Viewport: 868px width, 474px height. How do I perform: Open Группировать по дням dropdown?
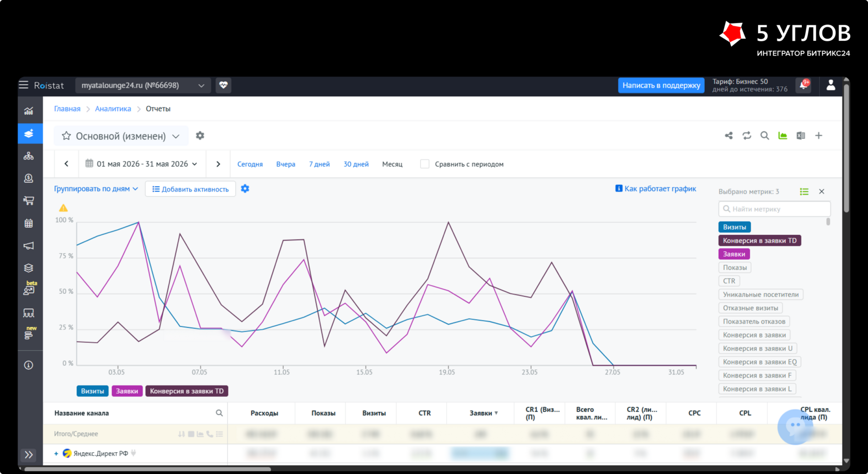[x=96, y=189]
